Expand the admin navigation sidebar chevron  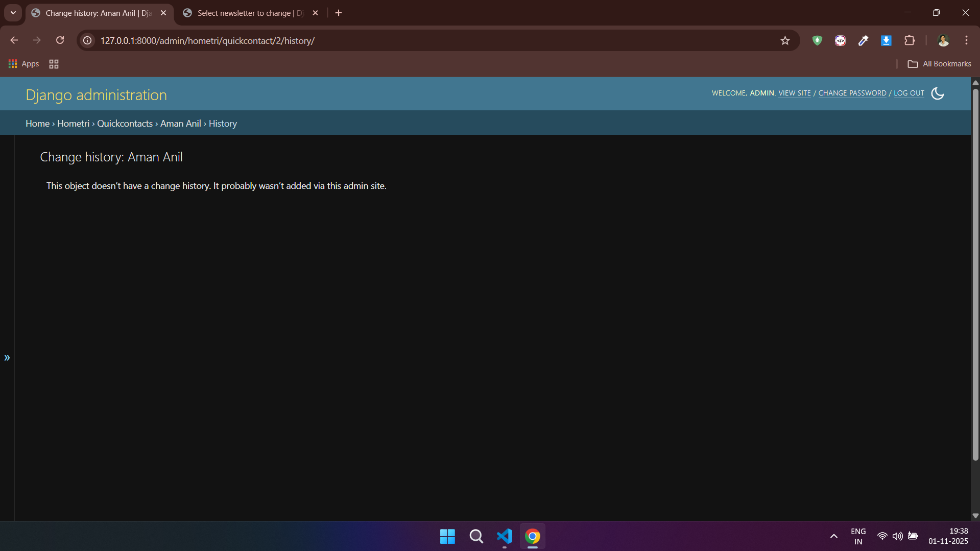pyautogui.click(x=7, y=357)
